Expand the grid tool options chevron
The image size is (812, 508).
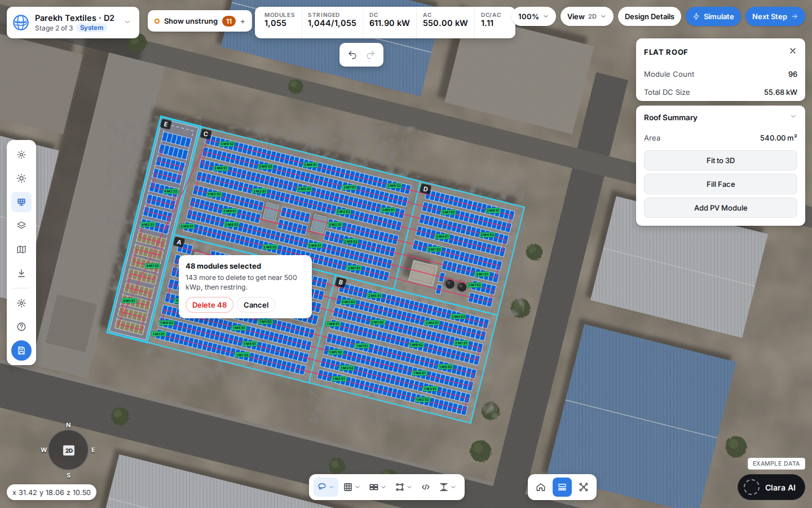[x=358, y=487]
